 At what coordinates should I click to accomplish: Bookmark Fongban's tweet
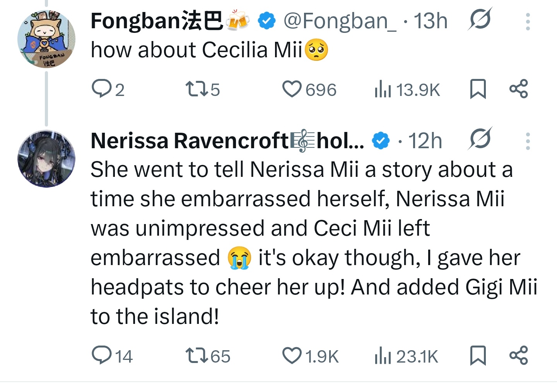[478, 89]
